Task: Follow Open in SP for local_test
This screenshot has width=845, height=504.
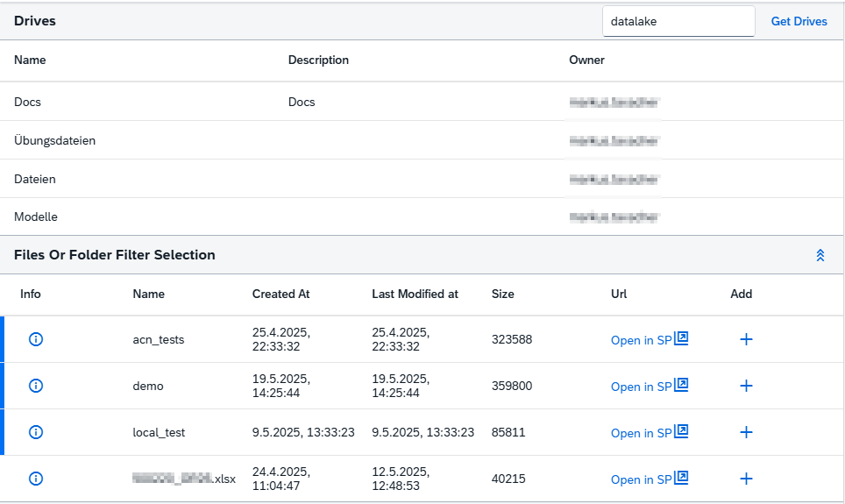Action: (x=649, y=433)
